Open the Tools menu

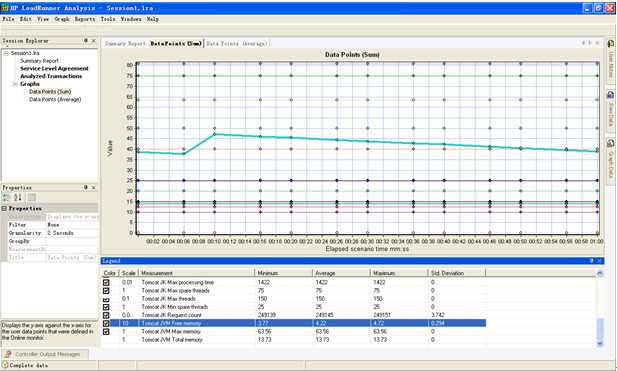coord(108,19)
